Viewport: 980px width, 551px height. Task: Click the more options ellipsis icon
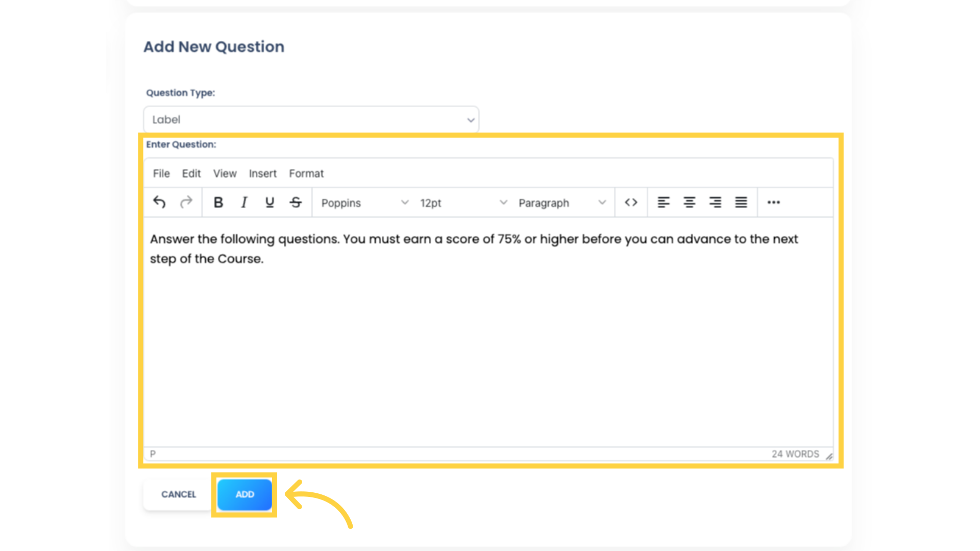click(x=773, y=203)
